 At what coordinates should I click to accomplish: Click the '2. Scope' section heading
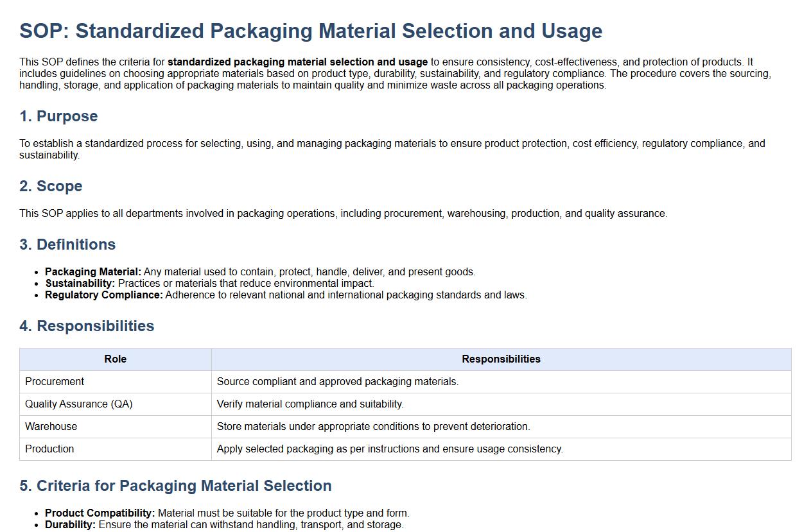point(51,186)
